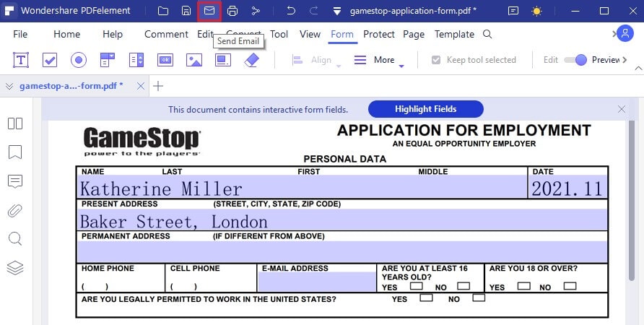
Task: Check NO for 18 or over
Action: click(x=570, y=285)
